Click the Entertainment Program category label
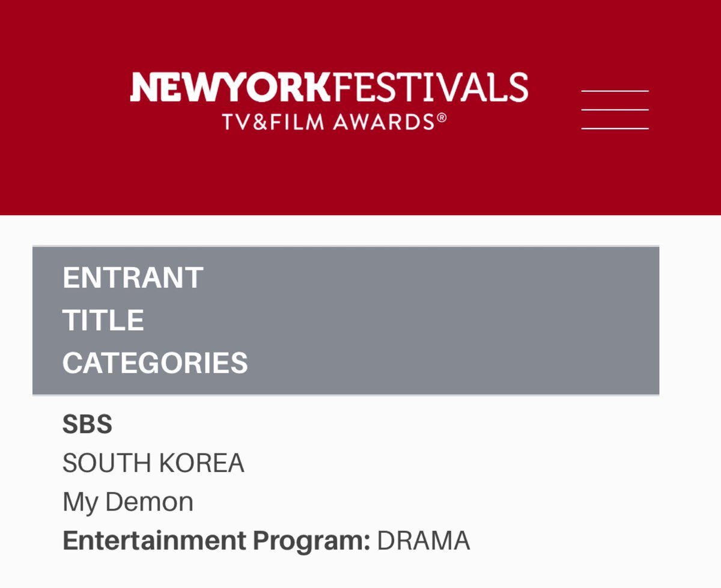This screenshot has width=721, height=588. (x=216, y=541)
